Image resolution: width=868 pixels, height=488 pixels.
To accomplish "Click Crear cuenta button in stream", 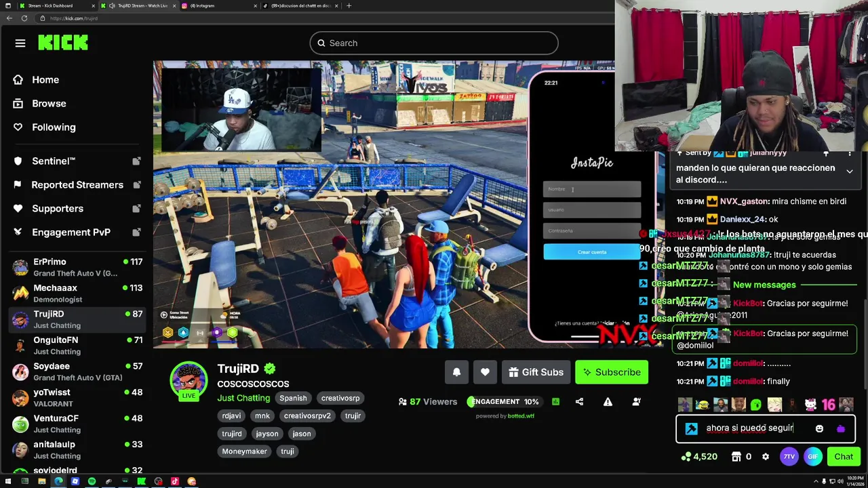I will [x=592, y=252].
